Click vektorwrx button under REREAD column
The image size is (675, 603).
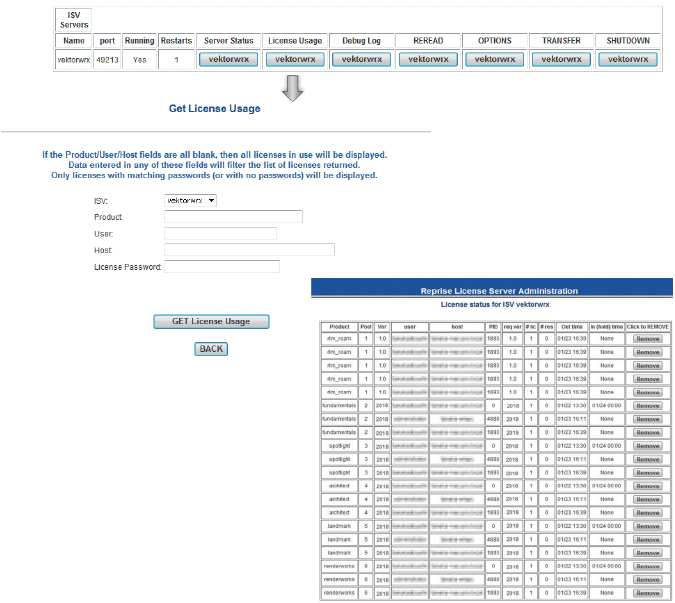click(428, 59)
